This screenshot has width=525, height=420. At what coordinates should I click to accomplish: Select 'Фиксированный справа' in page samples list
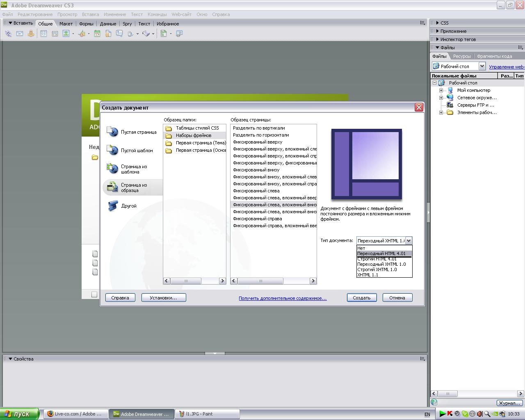pos(257,219)
